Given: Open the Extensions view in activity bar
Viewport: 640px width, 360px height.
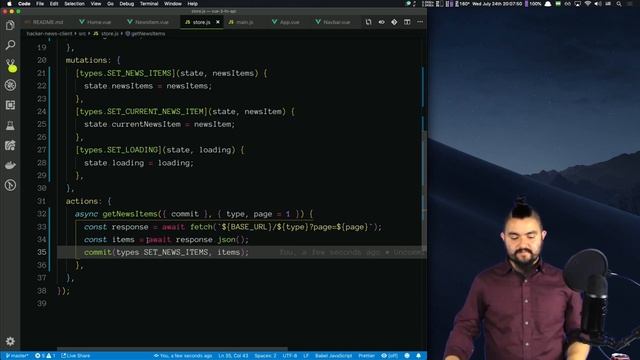Looking at the screenshot, I should click(10, 105).
